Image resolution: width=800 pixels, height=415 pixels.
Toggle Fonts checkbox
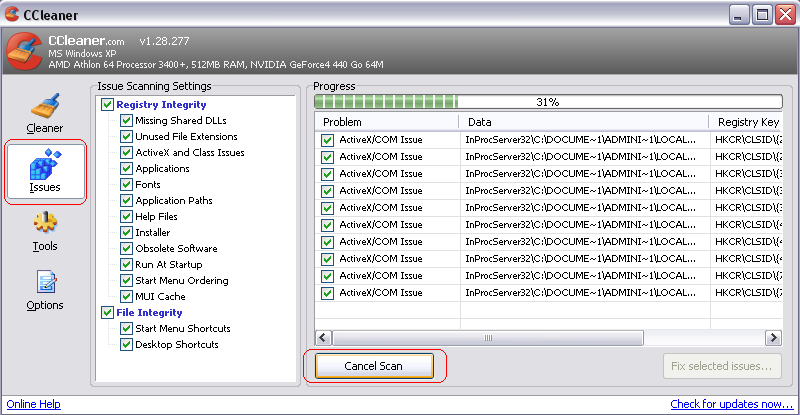coord(126,184)
